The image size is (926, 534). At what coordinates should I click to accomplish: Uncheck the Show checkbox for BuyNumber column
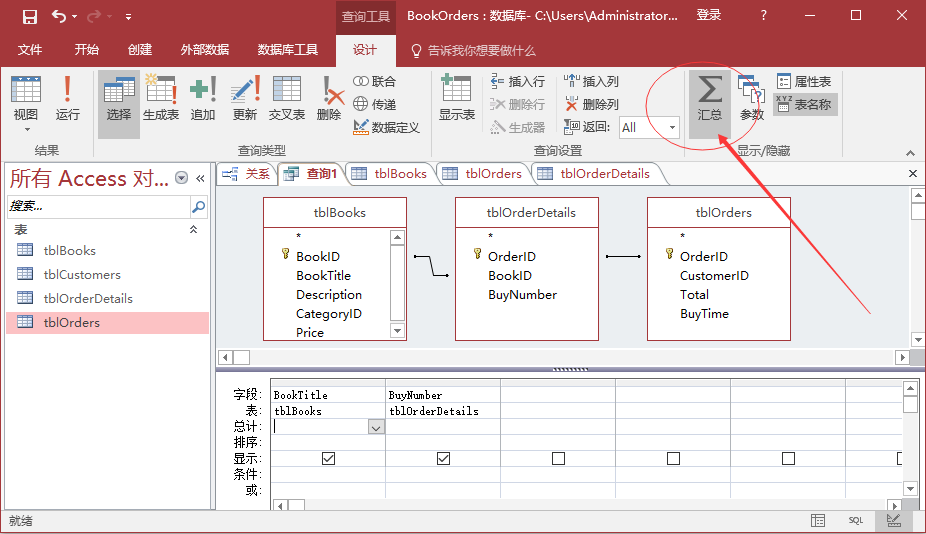point(443,458)
